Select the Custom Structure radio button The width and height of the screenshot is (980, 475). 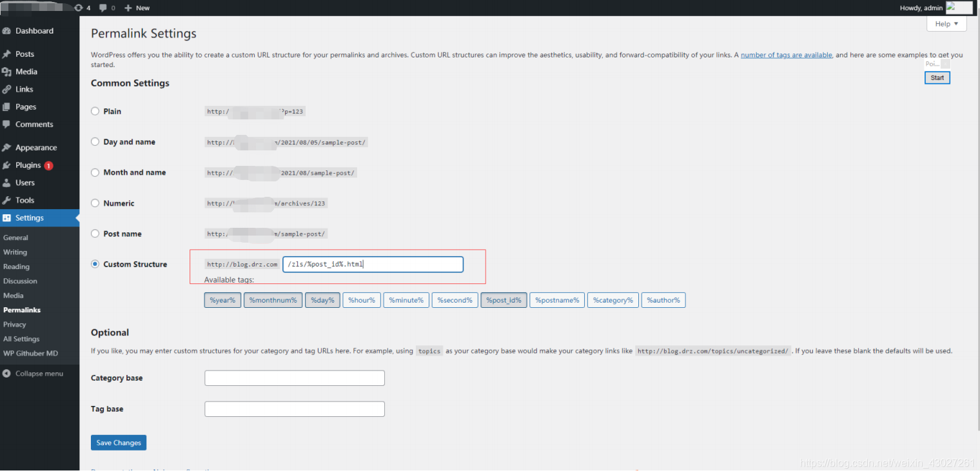click(x=95, y=264)
